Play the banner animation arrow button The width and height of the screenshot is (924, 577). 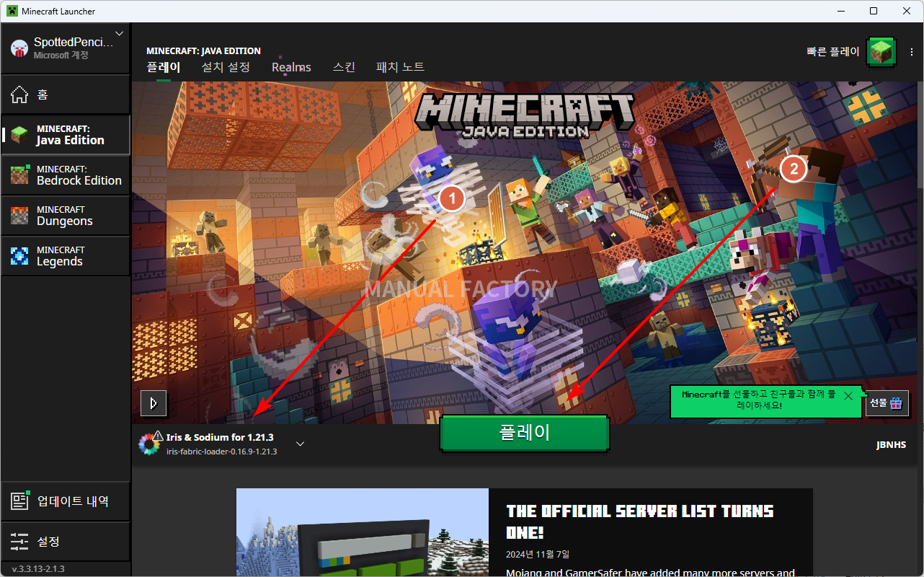(154, 404)
